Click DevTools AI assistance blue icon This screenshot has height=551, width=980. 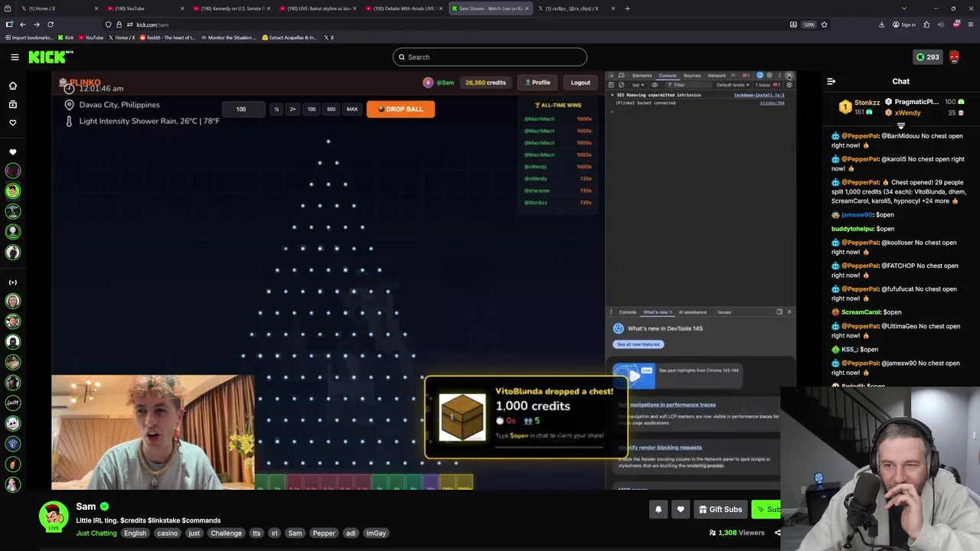[x=759, y=75]
